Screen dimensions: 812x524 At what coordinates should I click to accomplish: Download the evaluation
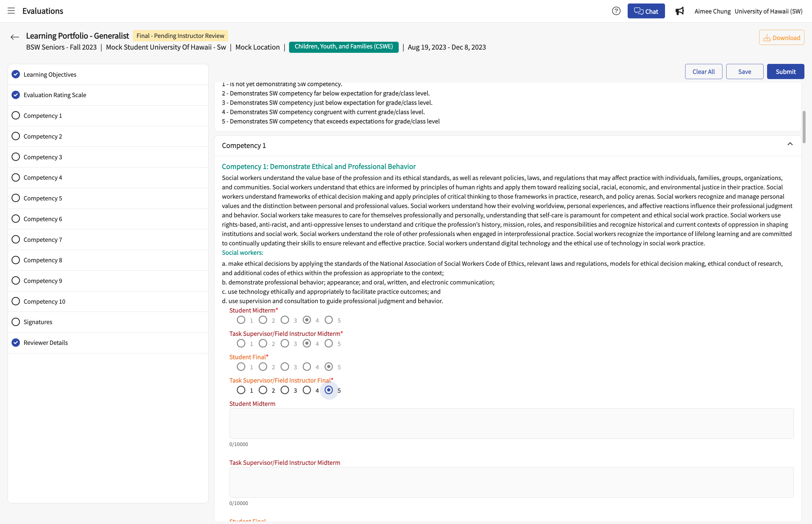781,37
